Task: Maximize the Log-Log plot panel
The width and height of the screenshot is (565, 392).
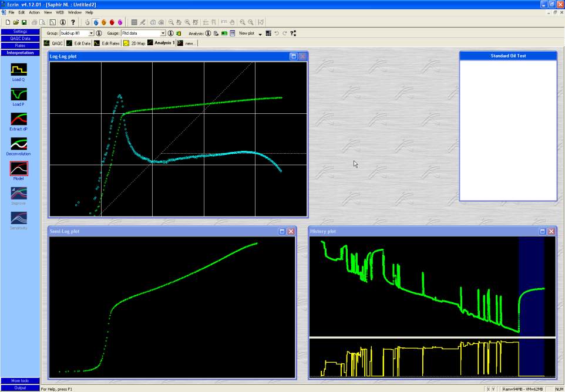Action: coord(294,56)
